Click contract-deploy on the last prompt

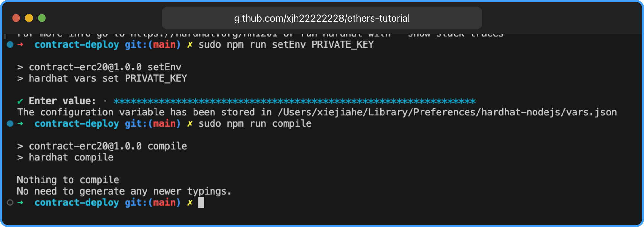coord(77,203)
